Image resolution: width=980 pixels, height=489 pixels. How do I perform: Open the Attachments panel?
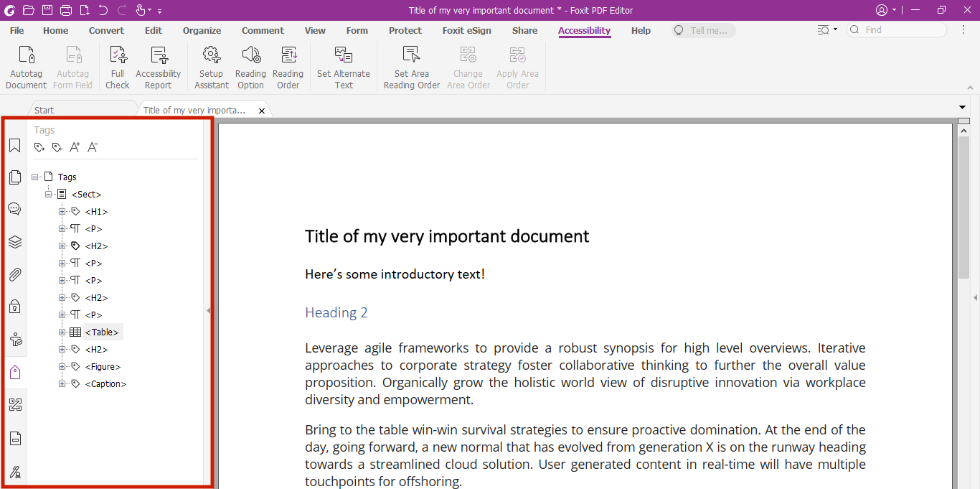coord(14,274)
